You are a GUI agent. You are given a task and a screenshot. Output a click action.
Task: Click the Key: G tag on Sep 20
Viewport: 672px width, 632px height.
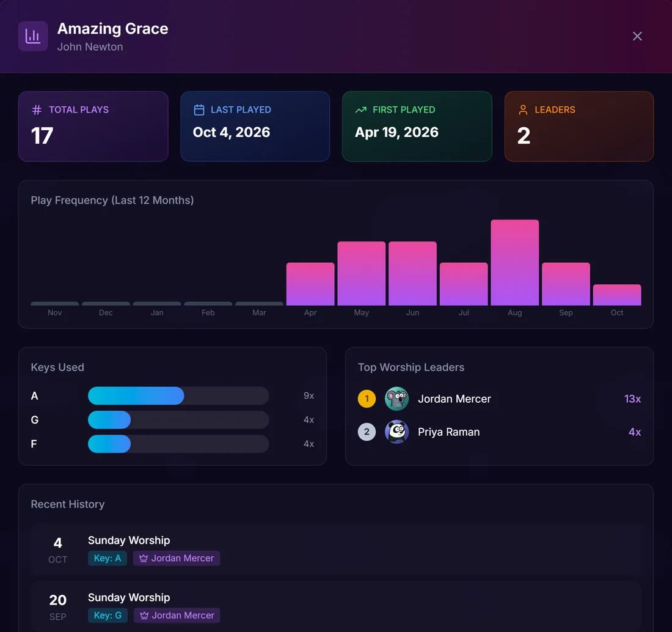pos(108,615)
